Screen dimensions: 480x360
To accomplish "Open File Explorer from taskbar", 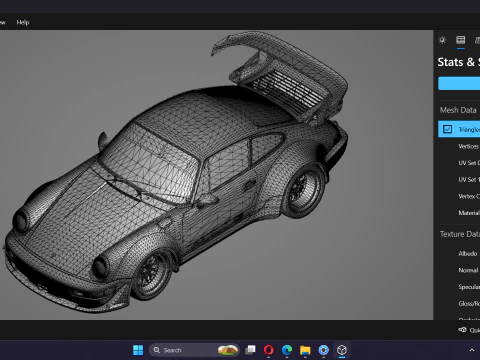I will coord(305,350).
